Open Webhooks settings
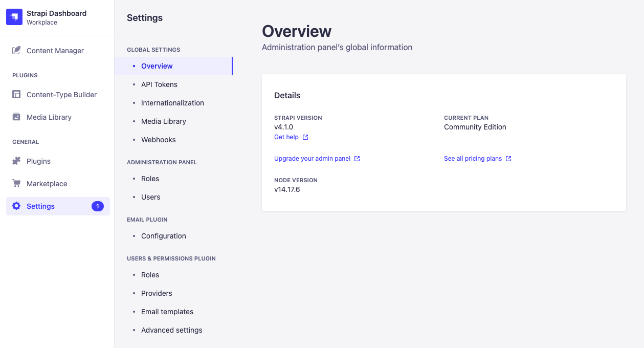 [x=173, y=140]
